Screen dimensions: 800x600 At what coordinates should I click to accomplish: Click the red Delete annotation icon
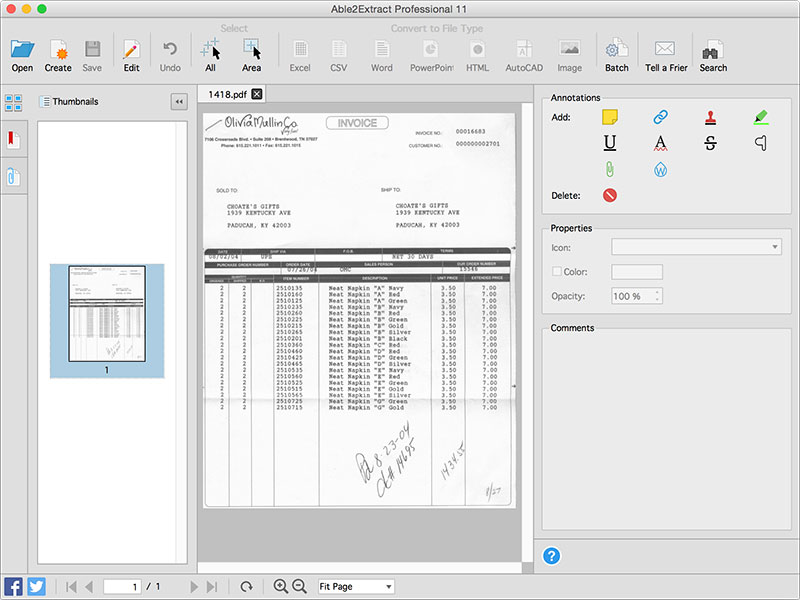610,195
